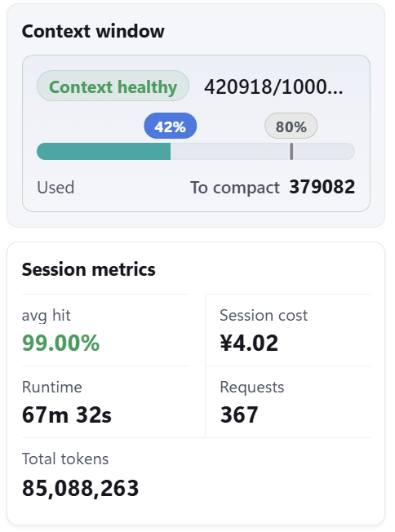Select the ¥4.02 session cost value

tap(249, 343)
